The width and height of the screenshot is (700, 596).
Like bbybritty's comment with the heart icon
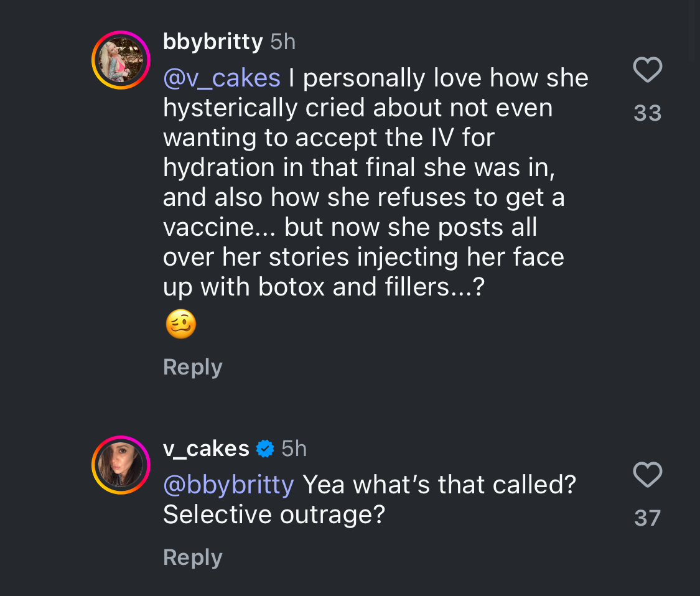(647, 70)
